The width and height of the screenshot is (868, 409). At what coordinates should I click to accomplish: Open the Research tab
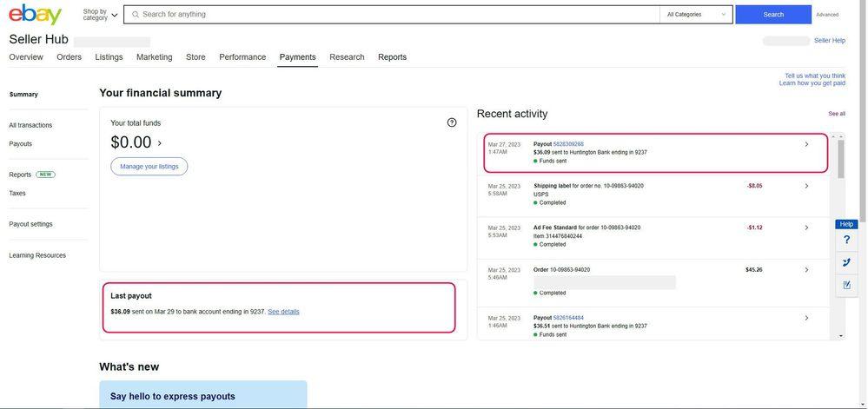click(347, 57)
